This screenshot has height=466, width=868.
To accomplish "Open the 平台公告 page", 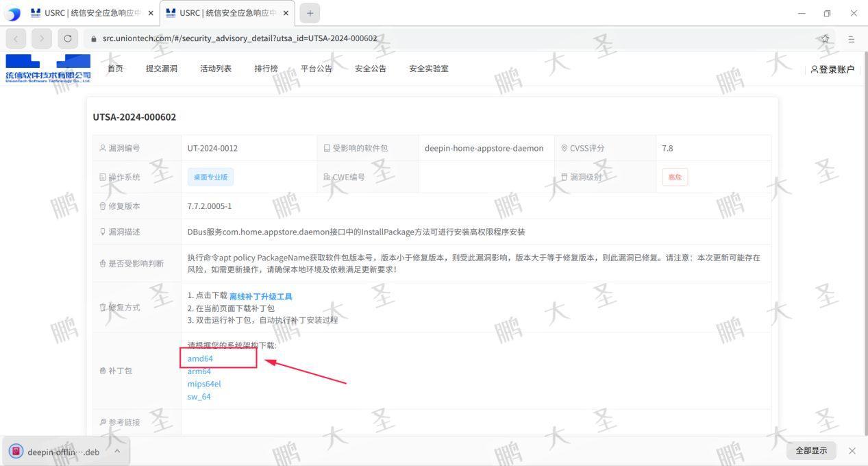I will coord(317,69).
